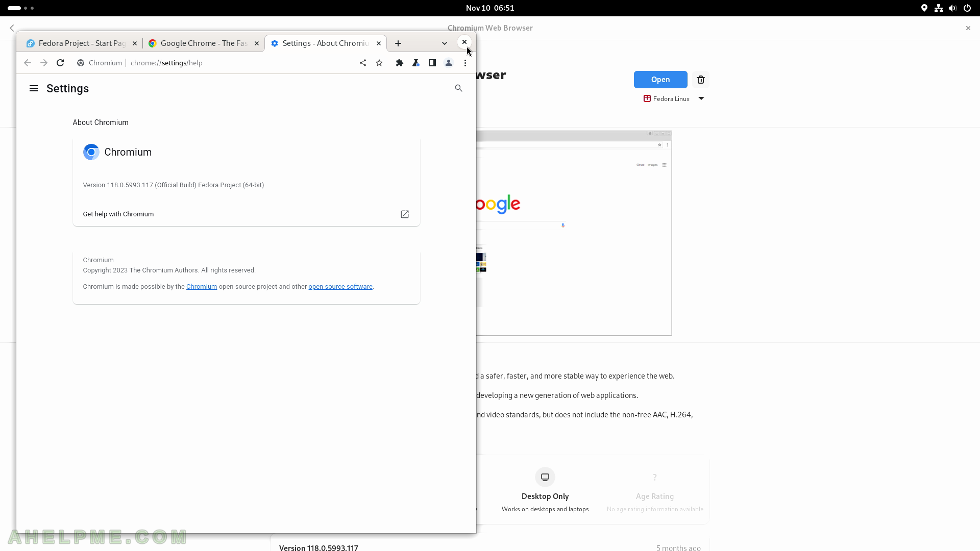Uninstall Chromium with trash icon
Viewport: 980px width, 551px height.
701,80
